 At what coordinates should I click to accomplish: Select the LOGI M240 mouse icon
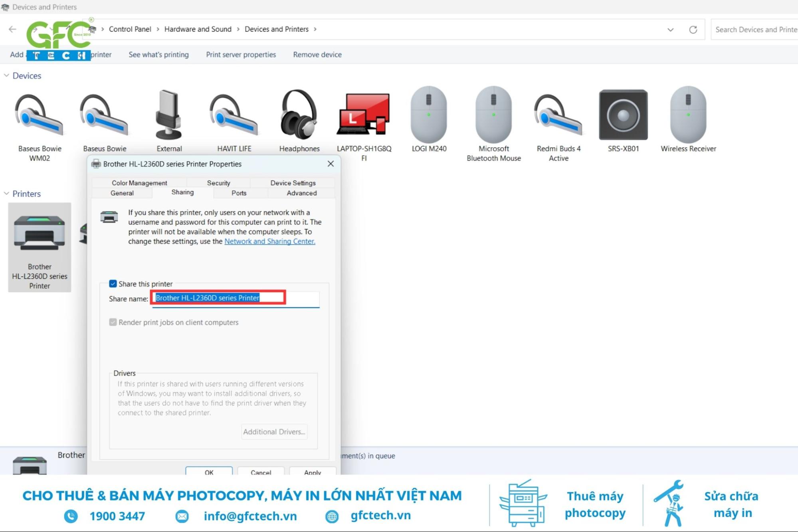coord(428,115)
